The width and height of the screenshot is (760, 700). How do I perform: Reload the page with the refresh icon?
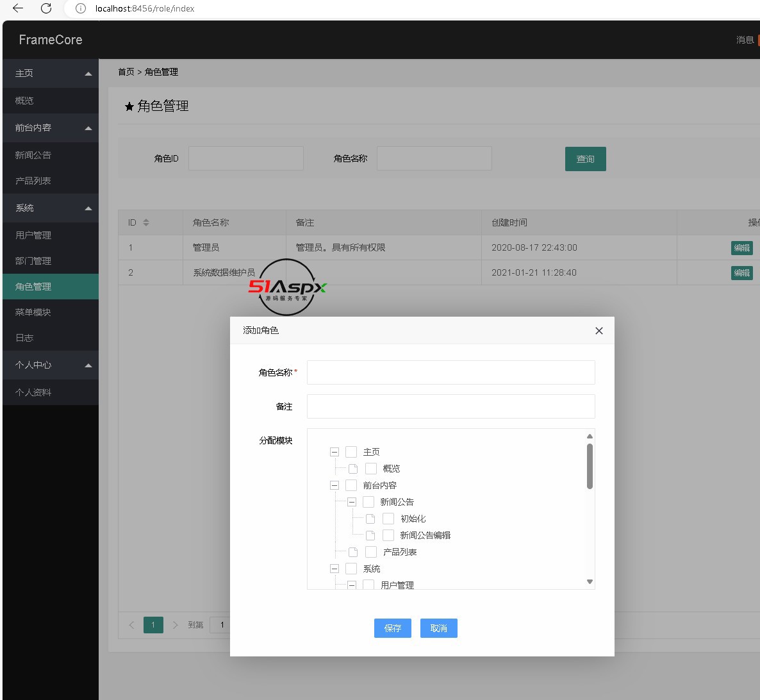(46, 8)
